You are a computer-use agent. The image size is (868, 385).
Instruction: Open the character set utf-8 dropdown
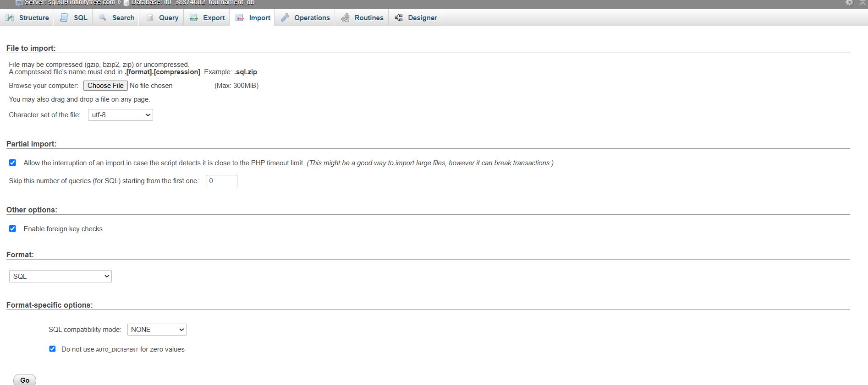[120, 115]
